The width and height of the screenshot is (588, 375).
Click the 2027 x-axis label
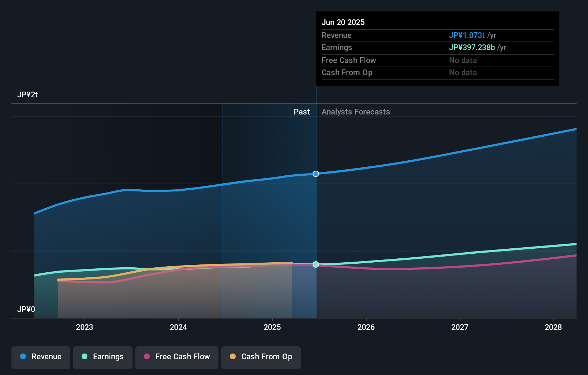point(460,327)
